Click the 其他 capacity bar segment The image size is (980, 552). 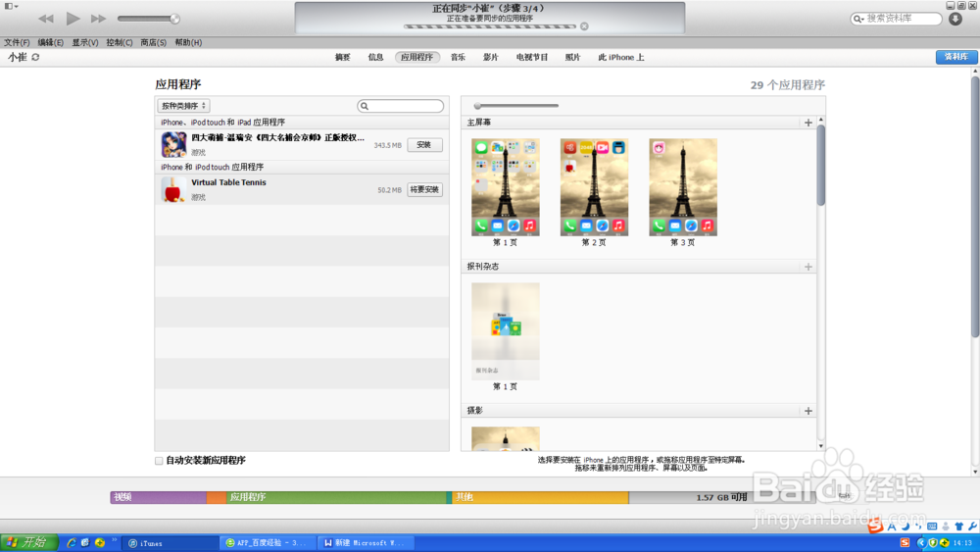click(540, 497)
